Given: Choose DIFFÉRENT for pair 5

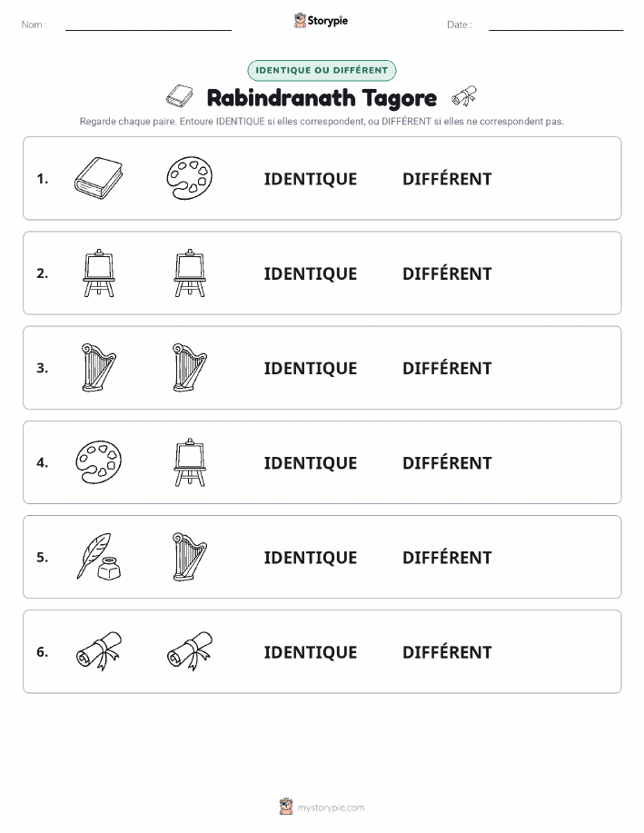Looking at the screenshot, I should [x=447, y=557].
